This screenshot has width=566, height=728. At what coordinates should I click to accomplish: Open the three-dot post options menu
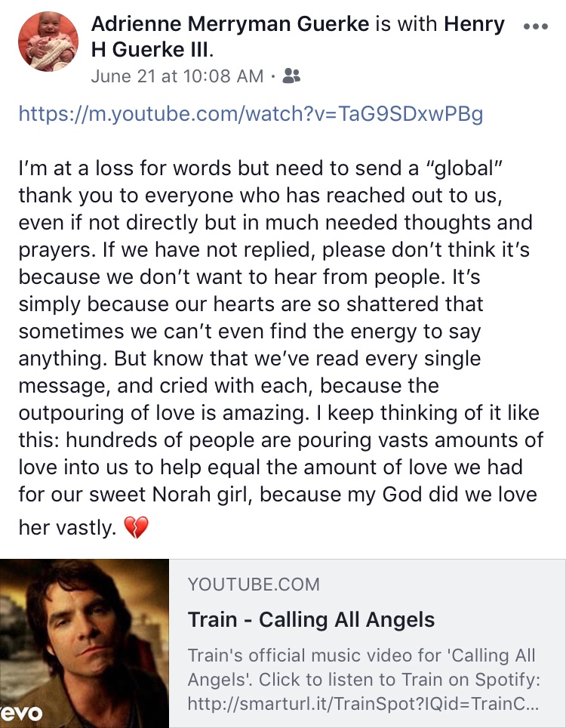535,25
